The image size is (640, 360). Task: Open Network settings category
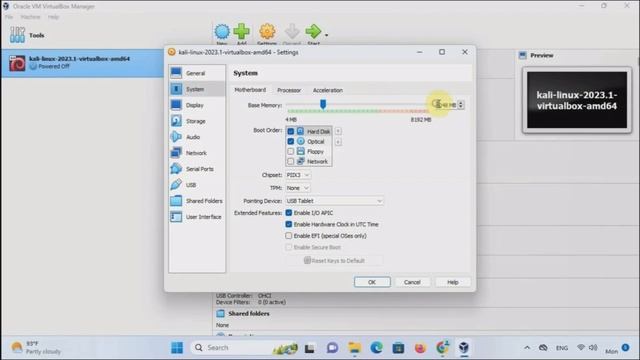point(197,153)
